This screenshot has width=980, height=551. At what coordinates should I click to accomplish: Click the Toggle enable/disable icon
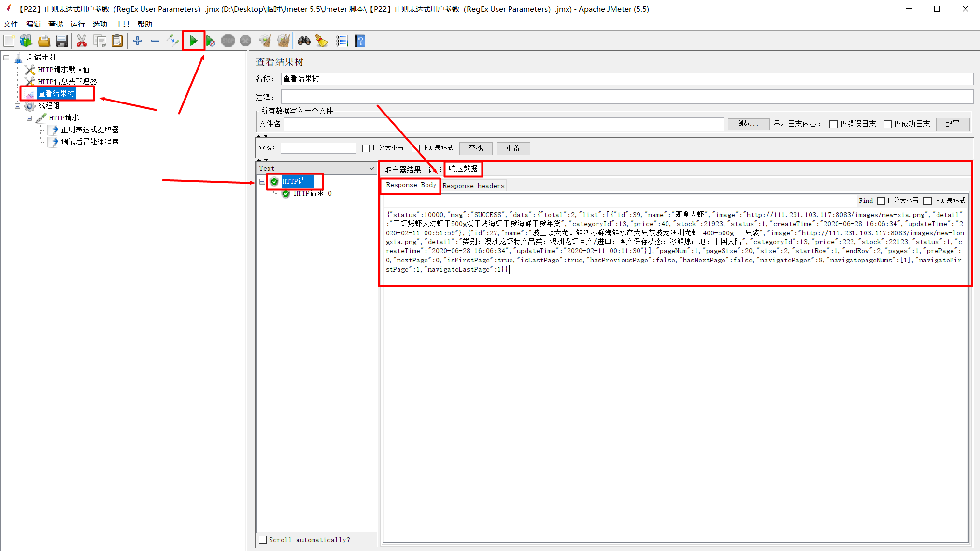172,41
